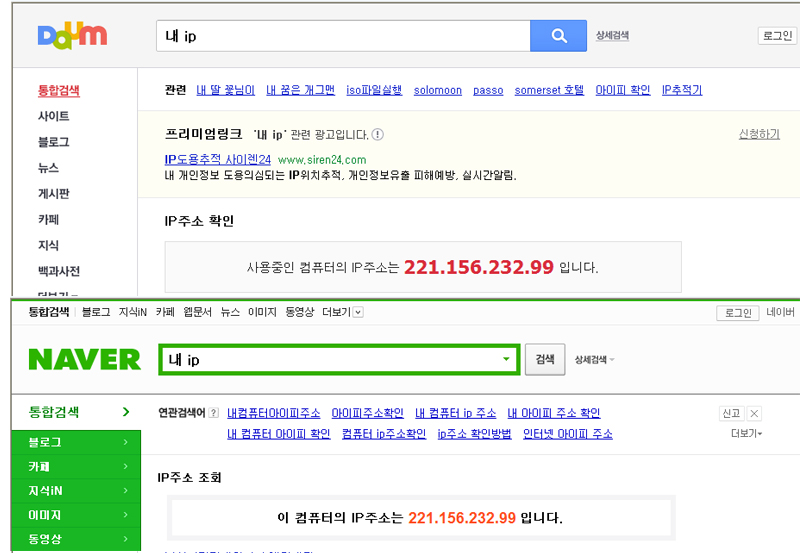800x553 pixels.
Task: Select 백과사전 in the Daum sidebar
Action: [59, 271]
